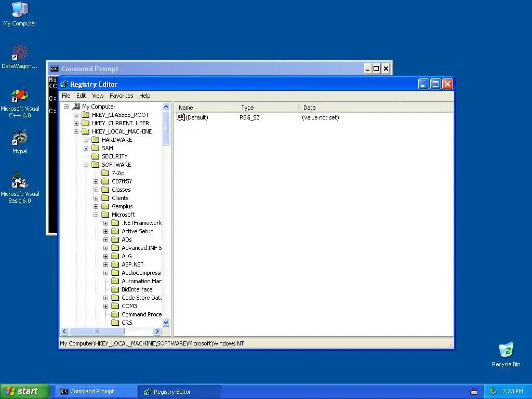The height and width of the screenshot is (399, 532).
Task: Click tree pane scroll up arrow
Action: coord(166,107)
